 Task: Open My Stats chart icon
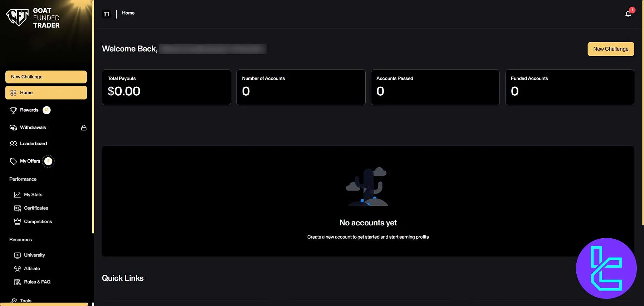coord(17,195)
